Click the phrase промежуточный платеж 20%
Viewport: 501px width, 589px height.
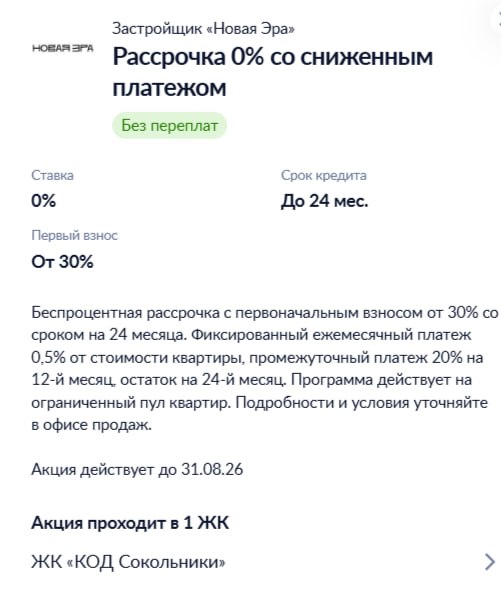356,358
